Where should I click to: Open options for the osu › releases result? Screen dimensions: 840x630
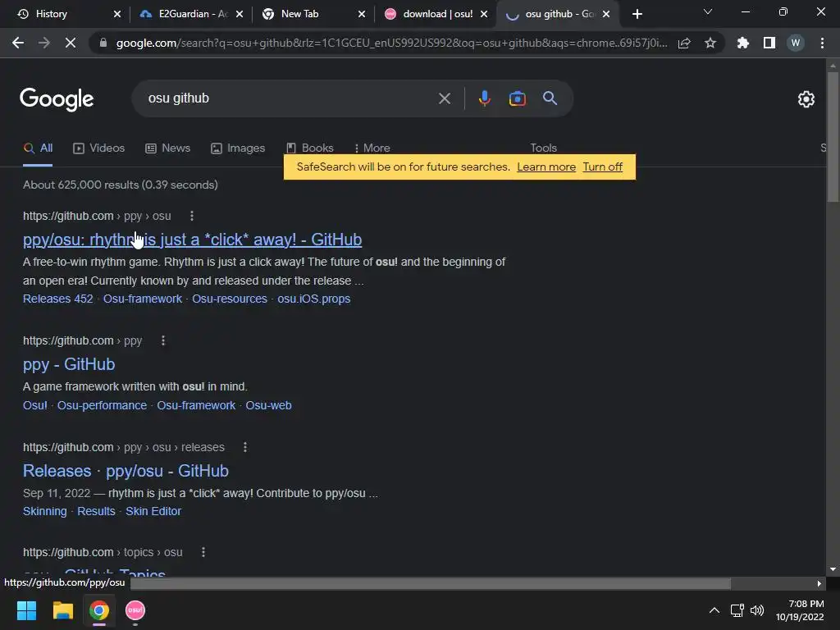pyautogui.click(x=245, y=447)
